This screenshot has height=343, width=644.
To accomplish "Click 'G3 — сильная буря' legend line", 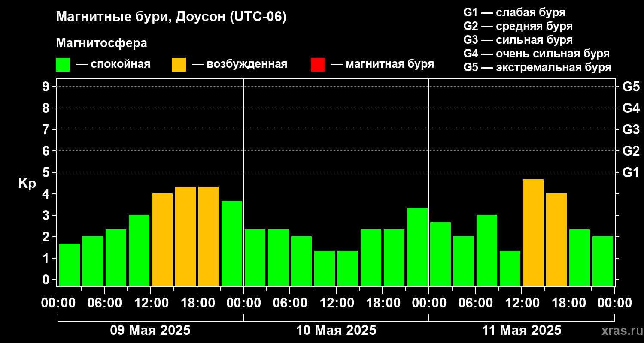I will click(518, 40).
